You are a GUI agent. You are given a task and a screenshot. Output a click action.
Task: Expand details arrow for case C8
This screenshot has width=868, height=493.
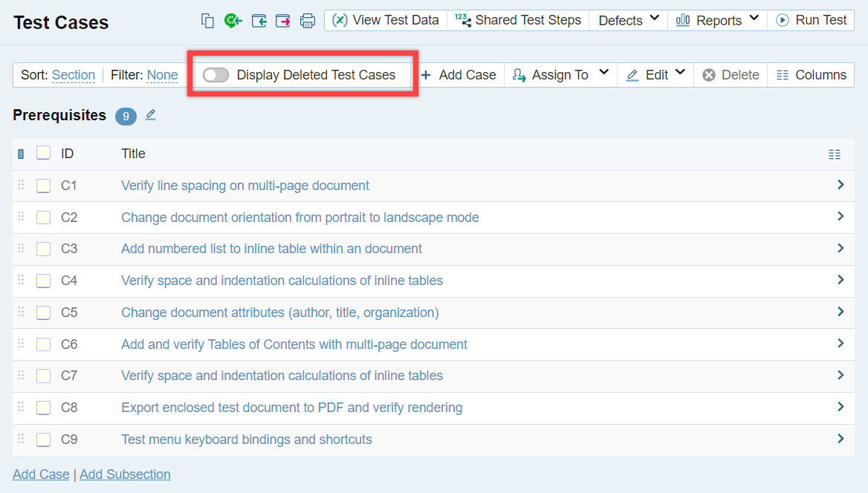[x=841, y=407]
